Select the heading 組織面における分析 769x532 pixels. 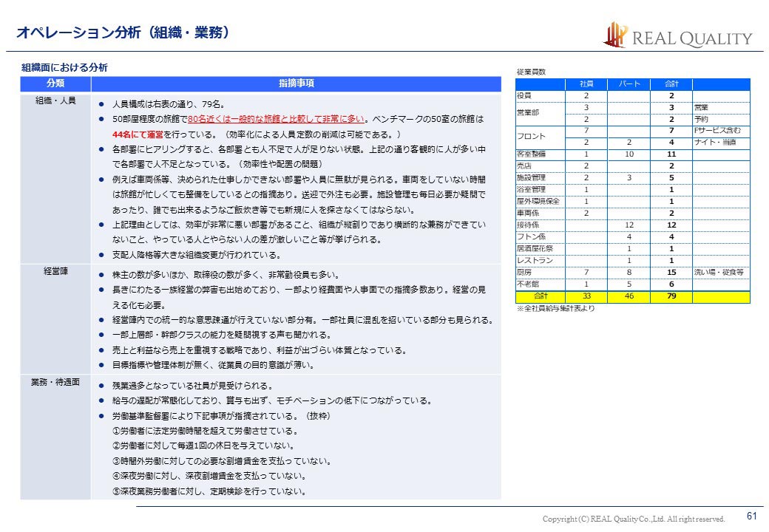click(x=64, y=67)
